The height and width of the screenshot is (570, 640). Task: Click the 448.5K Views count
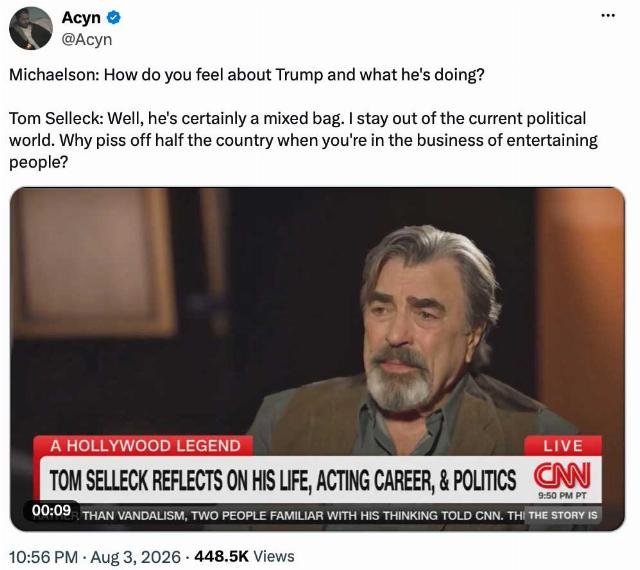tap(244, 556)
